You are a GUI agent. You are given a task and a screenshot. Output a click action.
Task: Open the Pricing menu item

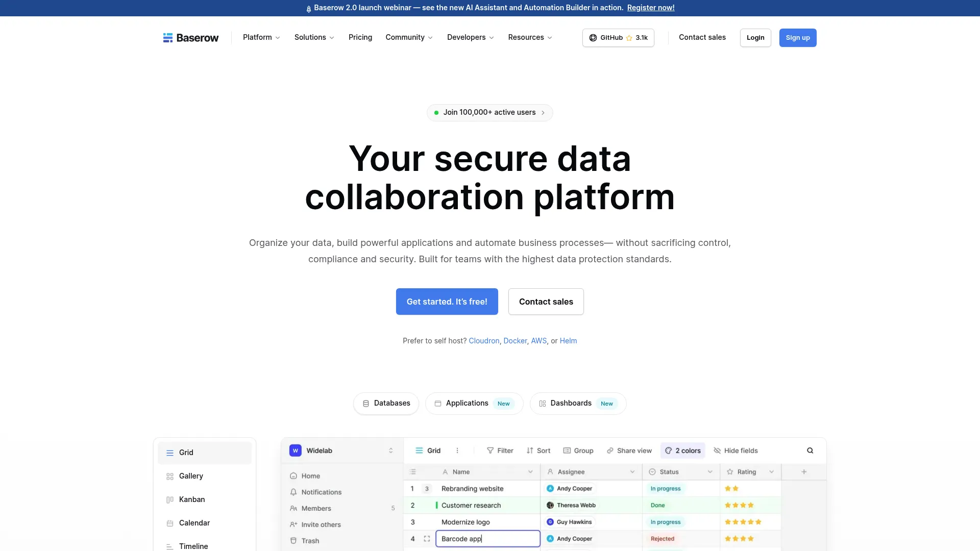(x=360, y=37)
